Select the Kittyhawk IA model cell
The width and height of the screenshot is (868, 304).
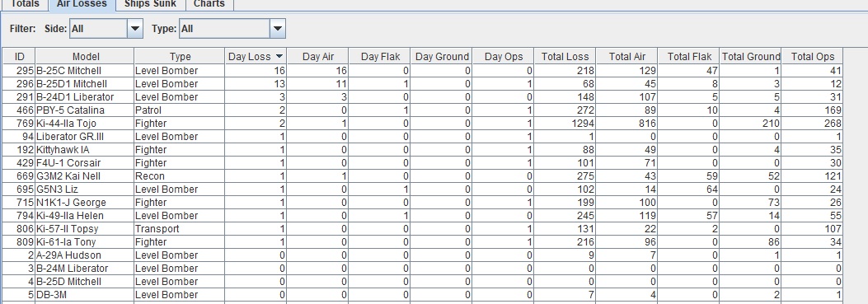85,149
